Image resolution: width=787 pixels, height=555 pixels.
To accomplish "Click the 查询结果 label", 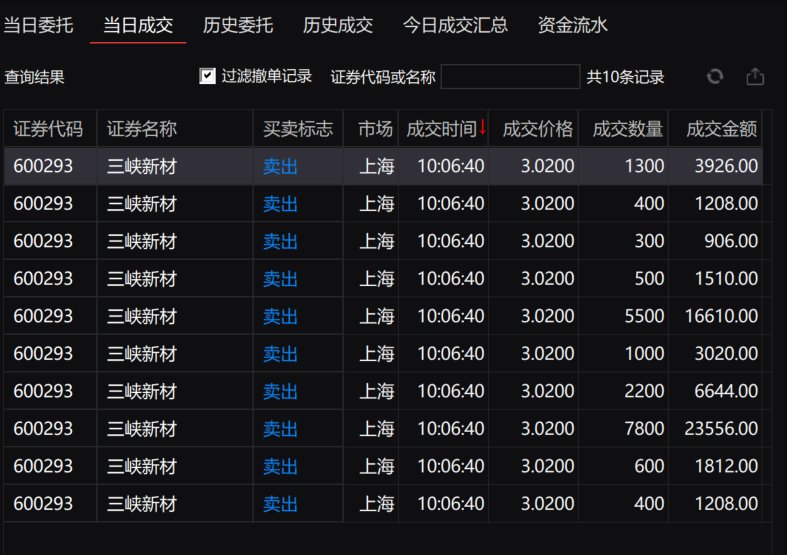I will (35, 77).
